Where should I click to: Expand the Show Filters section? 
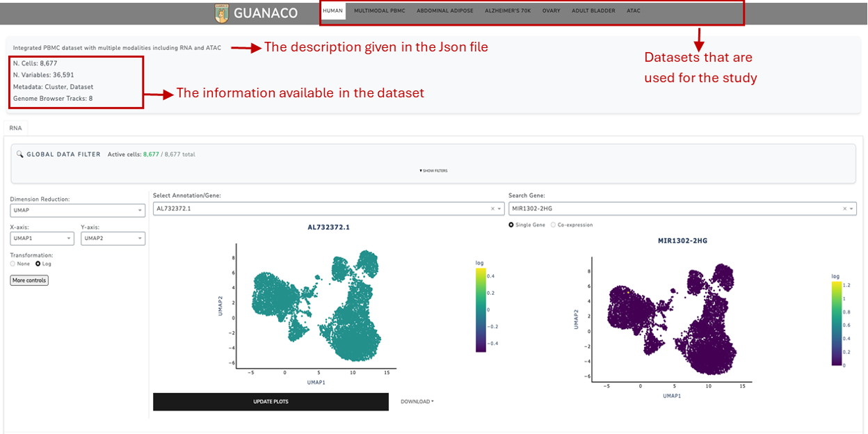click(433, 170)
